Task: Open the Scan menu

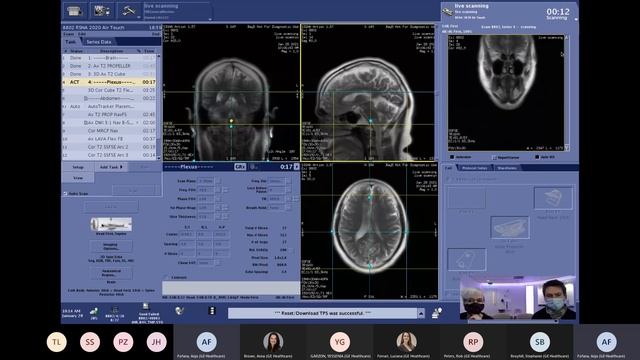Action: (x=69, y=34)
